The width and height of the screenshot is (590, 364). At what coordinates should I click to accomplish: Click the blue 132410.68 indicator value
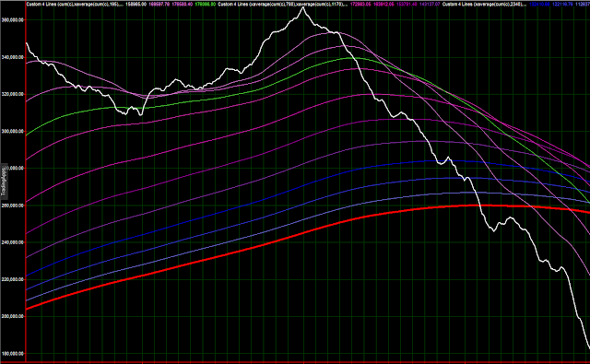coord(539,4)
